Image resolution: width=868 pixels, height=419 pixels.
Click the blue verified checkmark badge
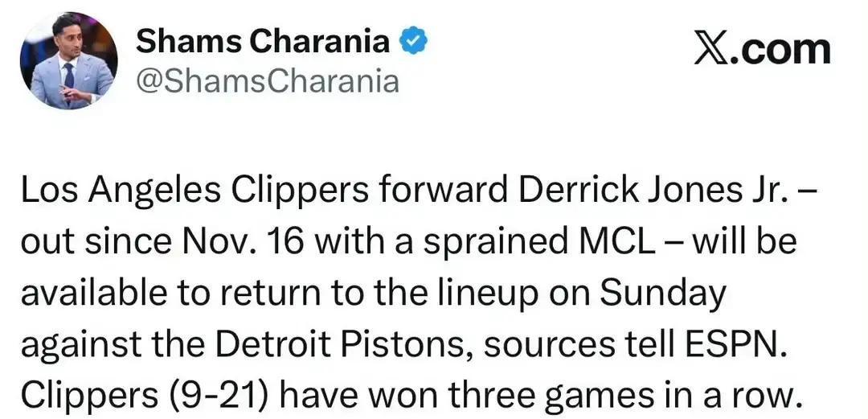[413, 43]
